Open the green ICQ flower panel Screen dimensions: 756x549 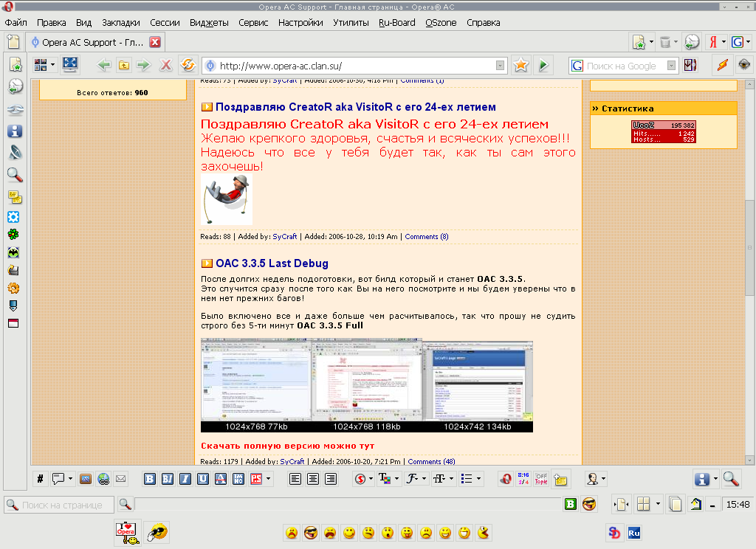[x=13, y=235]
